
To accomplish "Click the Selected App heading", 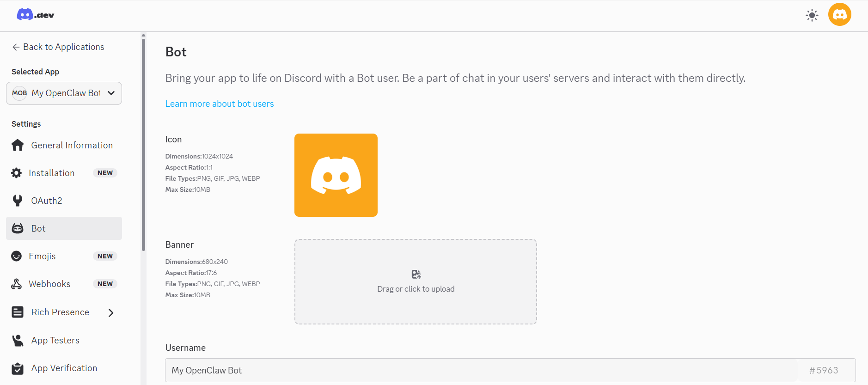I will [x=35, y=72].
